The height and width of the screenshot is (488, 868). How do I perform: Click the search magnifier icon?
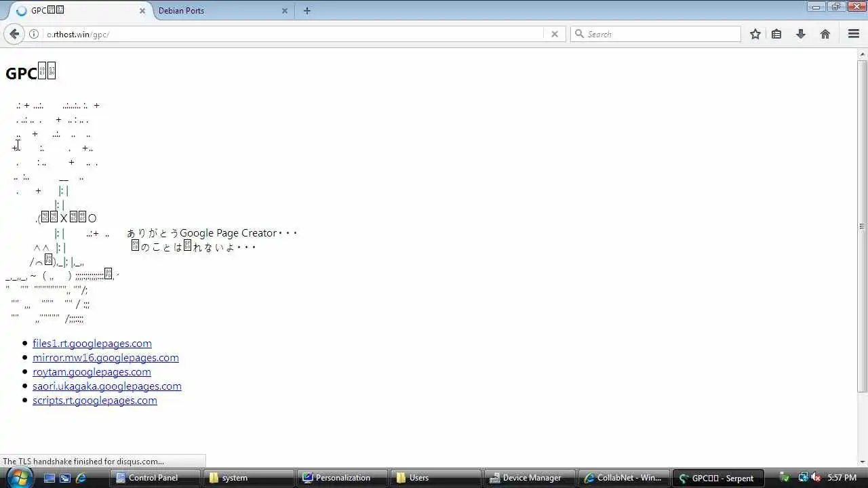pos(579,34)
